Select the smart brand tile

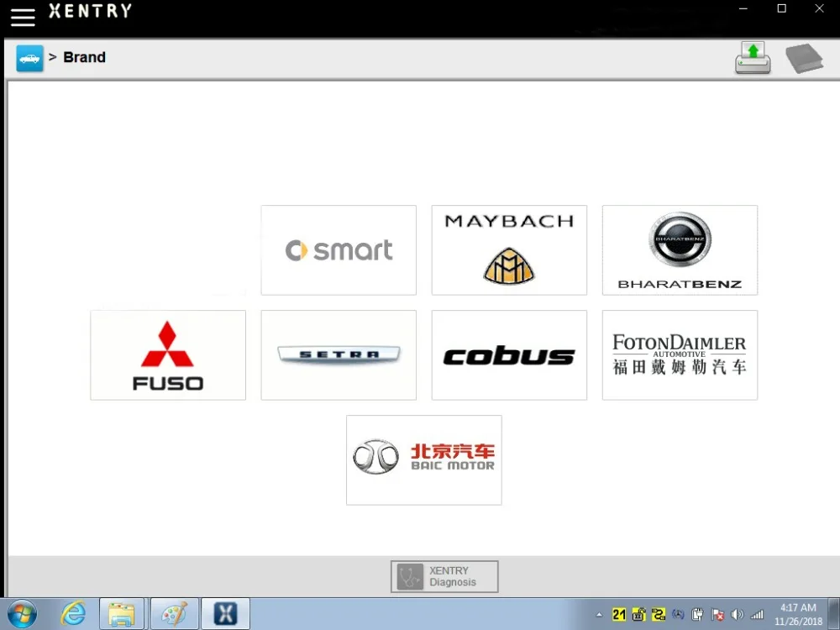click(339, 250)
